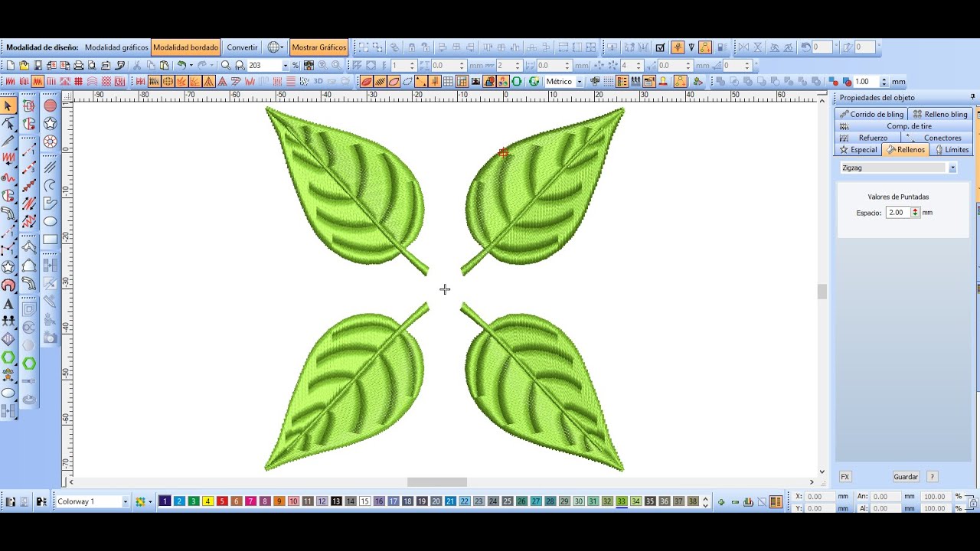Click the Espacio value field
The width and height of the screenshot is (980, 551).
pyautogui.click(x=898, y=213)
